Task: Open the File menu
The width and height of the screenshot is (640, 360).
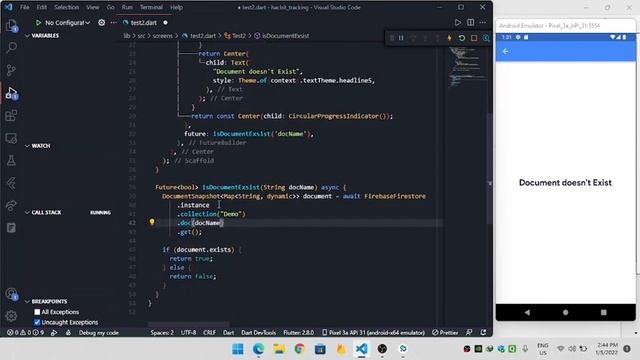Action: coord(24,7)
